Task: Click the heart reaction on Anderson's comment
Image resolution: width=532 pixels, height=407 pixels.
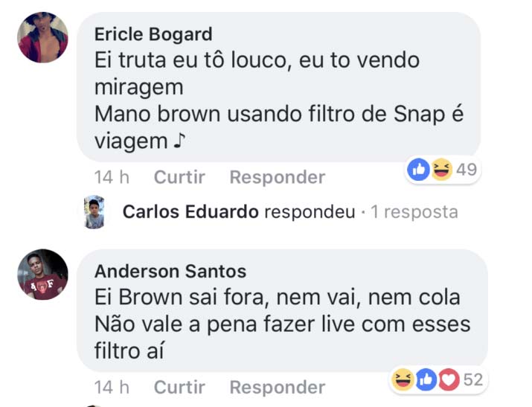Action: pyautogui.click(x=449, y=379)
